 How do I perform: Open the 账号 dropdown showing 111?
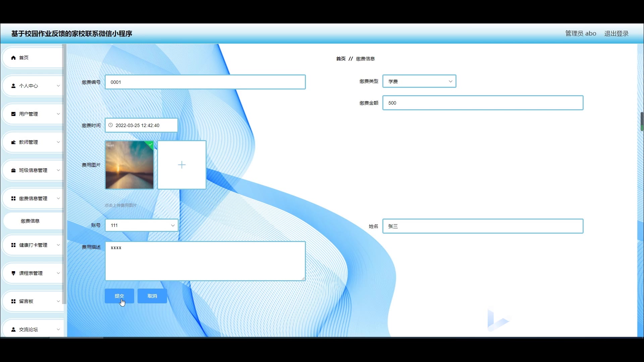(141, 225)
